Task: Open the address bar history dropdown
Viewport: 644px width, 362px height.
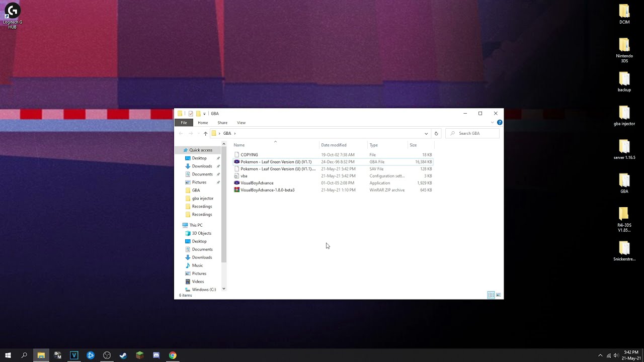Action: pyautogui.click(x=426, y=133)
